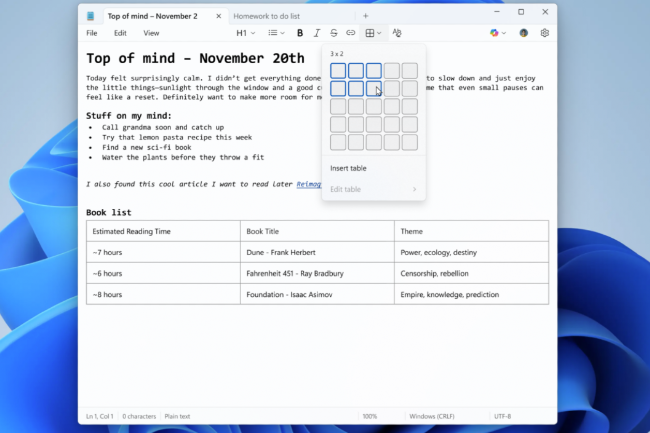Close the Top of mind tab
The image size is (650, 433).
[x=216, y=16]
